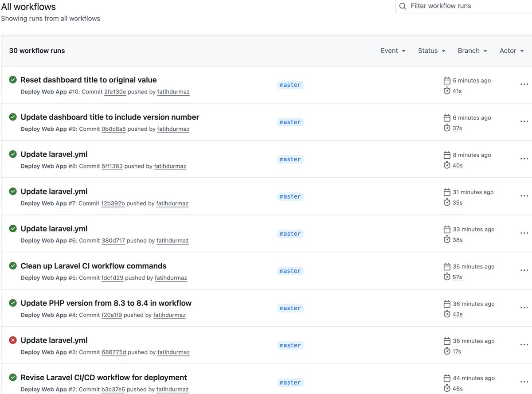532x394 pixels.
Task: Open three-dot menu for Deploy Web App #7
Action: click(x=524, y=196)
